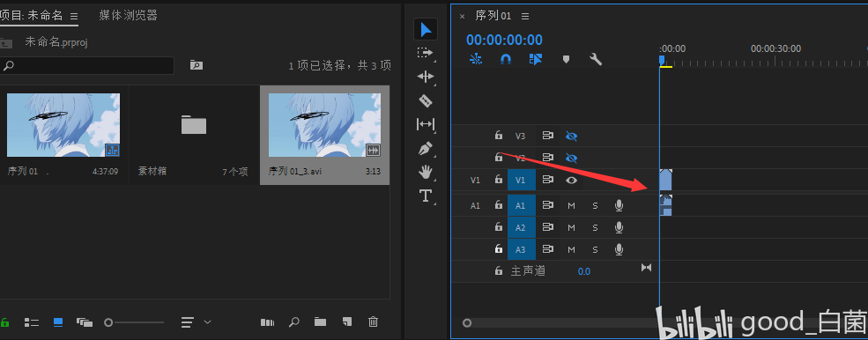
Task: Select the Slip tool
Action: point(425,124)
